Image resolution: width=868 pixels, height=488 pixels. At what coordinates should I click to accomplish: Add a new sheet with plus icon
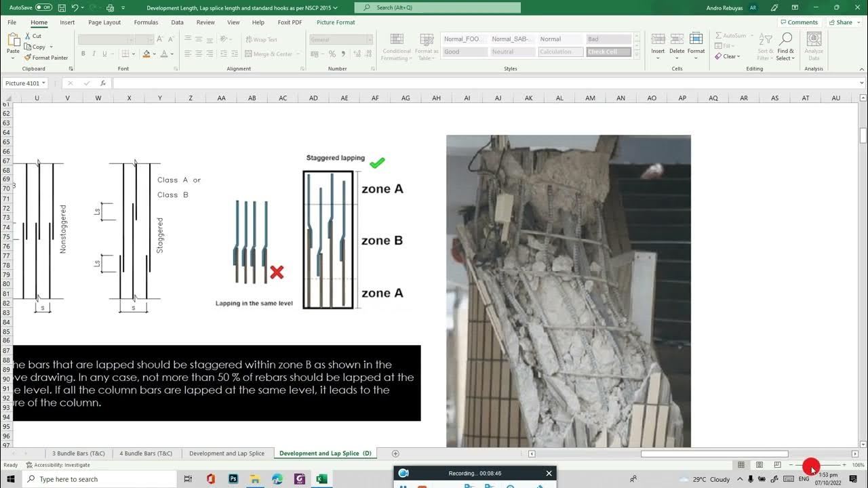(x=395, y=453)
